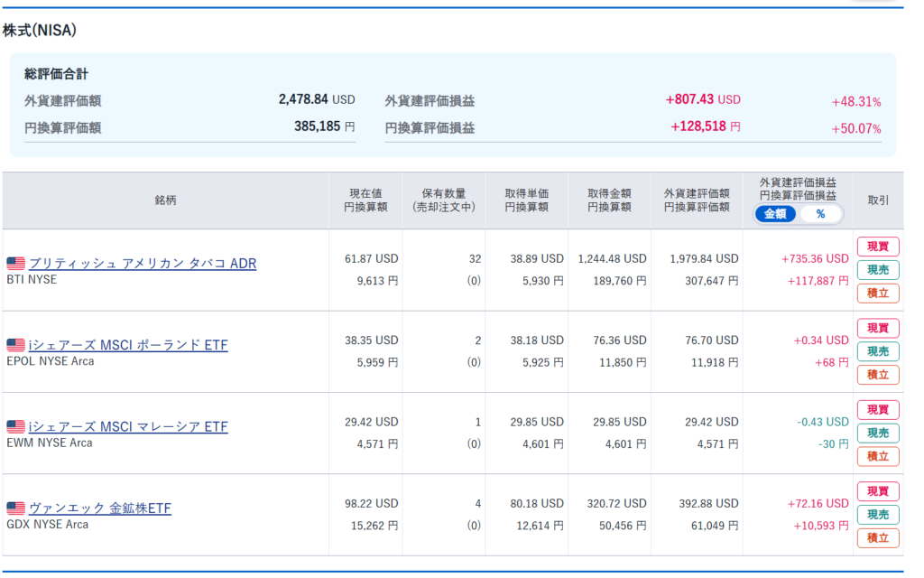The height and width of the screenshot is (578, 924).
Task: Sell EPOL using the 現売 button
Action: click(877, 351)
